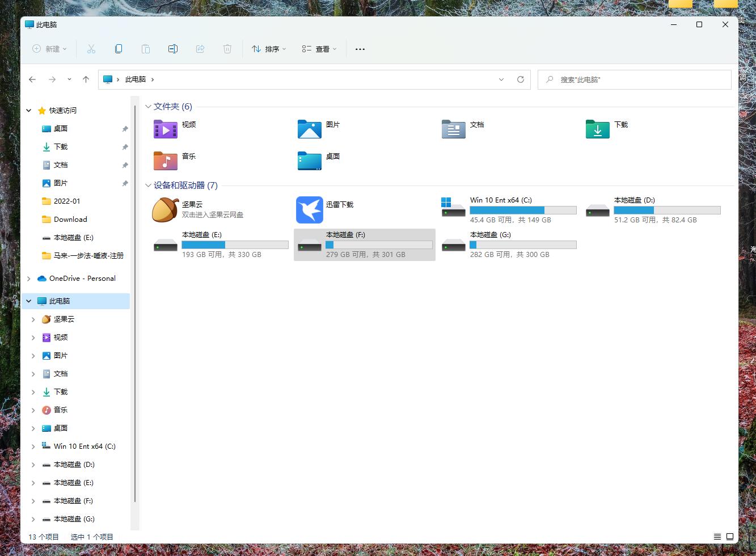The image size is (756, 556).
Task: Open the see-more ellipsis menu
Action: (x=360, y=49)
